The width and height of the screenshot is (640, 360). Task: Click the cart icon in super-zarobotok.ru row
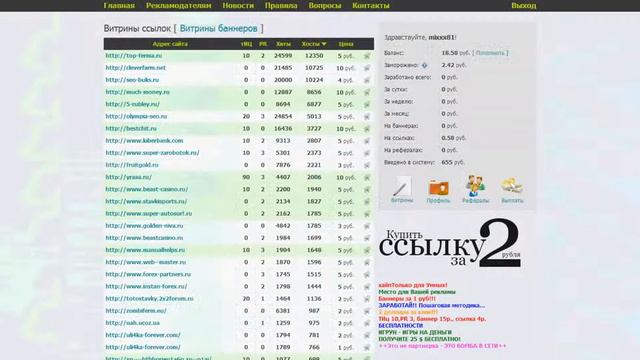point(367,153)
